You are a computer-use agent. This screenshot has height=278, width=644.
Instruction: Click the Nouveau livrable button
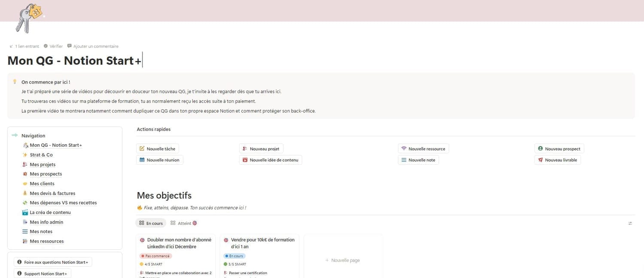tap(558, 160)
